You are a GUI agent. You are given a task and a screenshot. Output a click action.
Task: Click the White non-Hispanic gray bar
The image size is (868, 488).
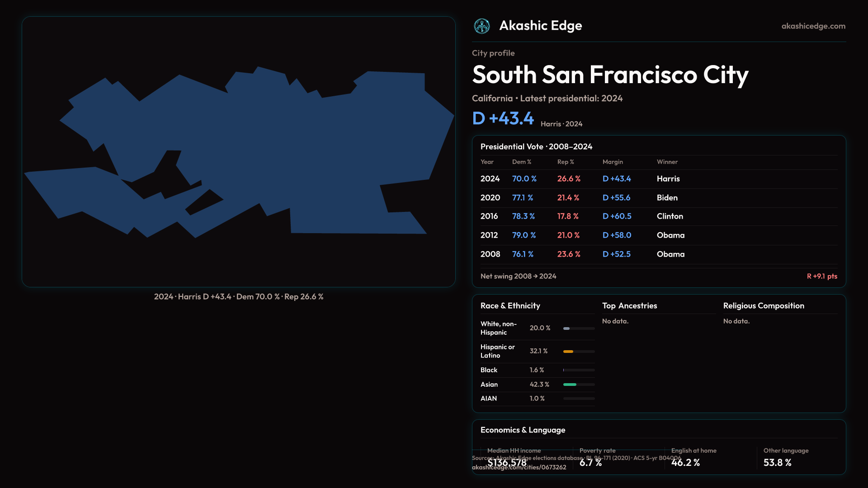pyautogui.click(x=566, y=328)
